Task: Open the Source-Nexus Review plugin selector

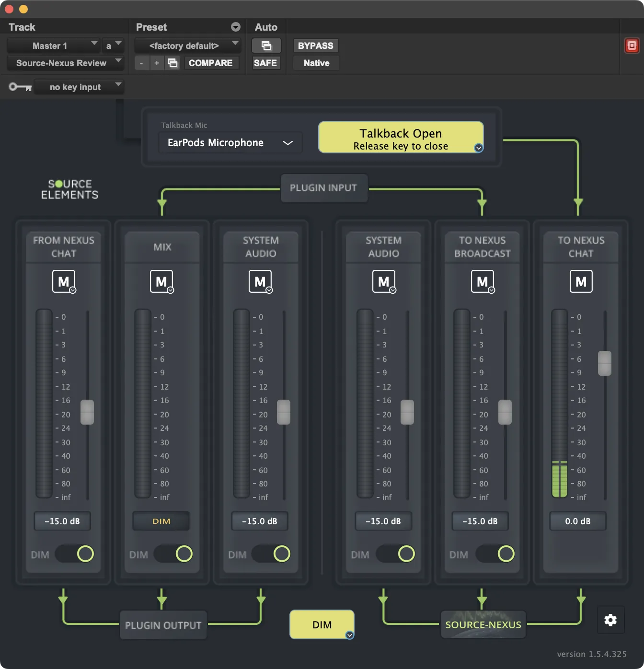Action: (66, 63)
